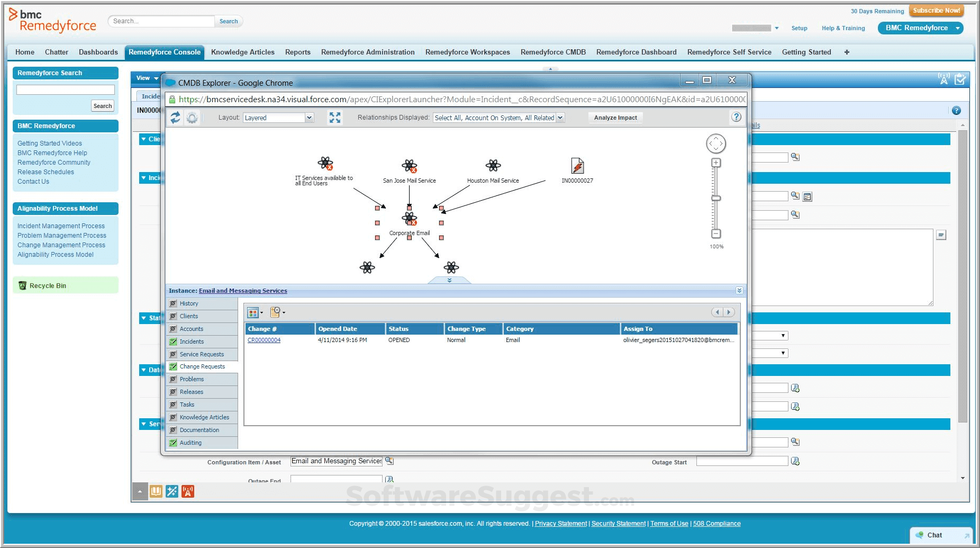Go to previous page of change requests

click(x=718, y=312)
